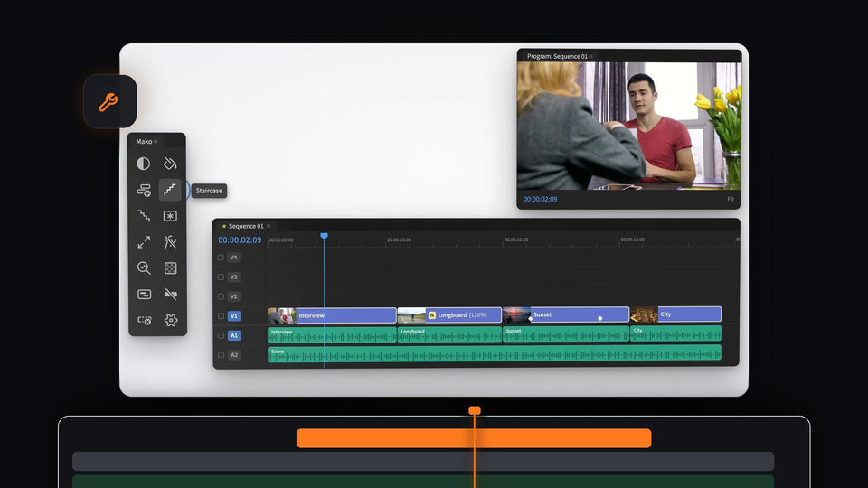The width and height of the screenshot is (868, 488).
Task: Toggle V4 track targeting label
Action: point(233,258)
